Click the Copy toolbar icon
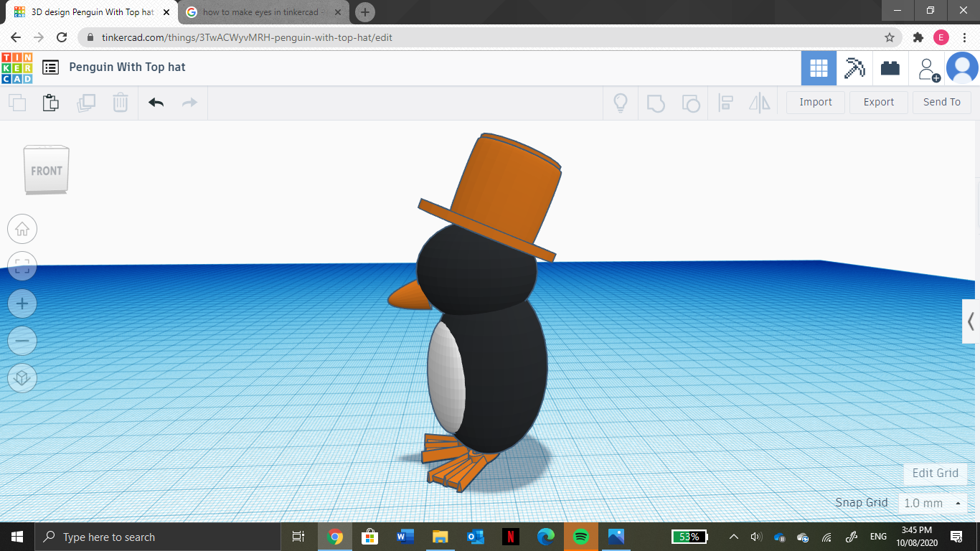 [17, 103]
